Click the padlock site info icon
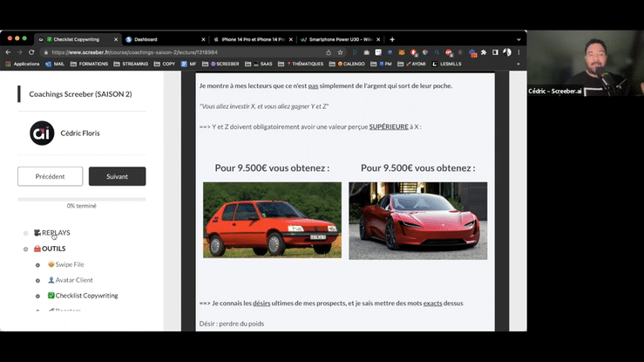Viewport: 644px width, 362px height. click(46, 52)
